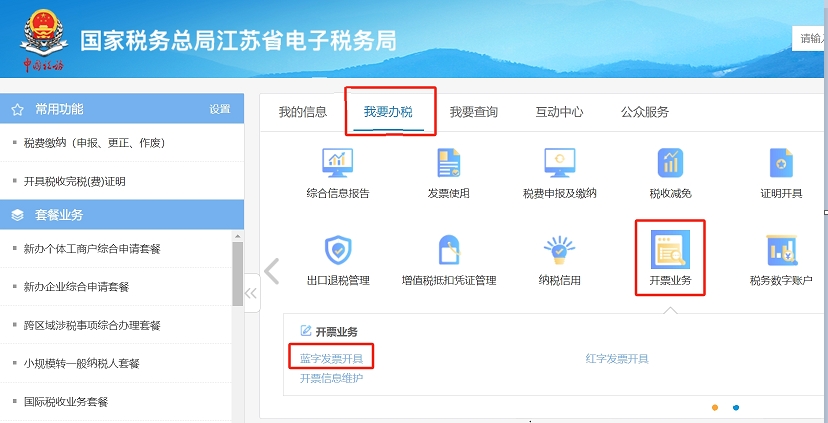
Task: Switch to 我要办税 tab
Action: (388, 112)
